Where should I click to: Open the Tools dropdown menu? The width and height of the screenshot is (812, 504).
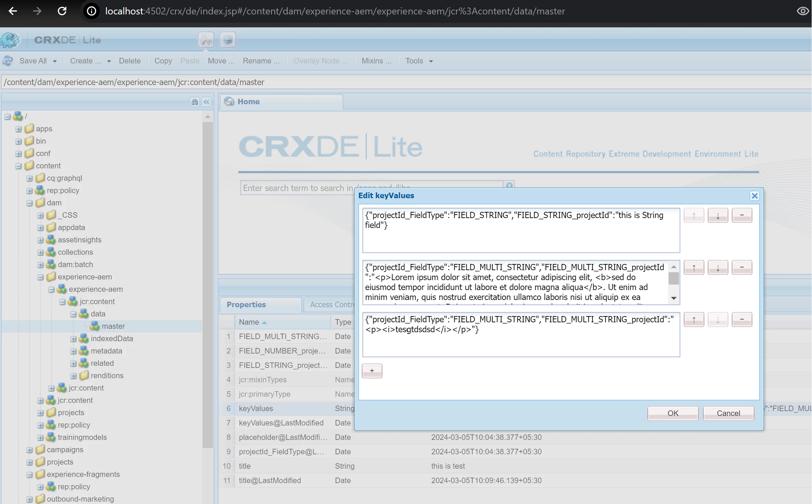pos(419,61)
